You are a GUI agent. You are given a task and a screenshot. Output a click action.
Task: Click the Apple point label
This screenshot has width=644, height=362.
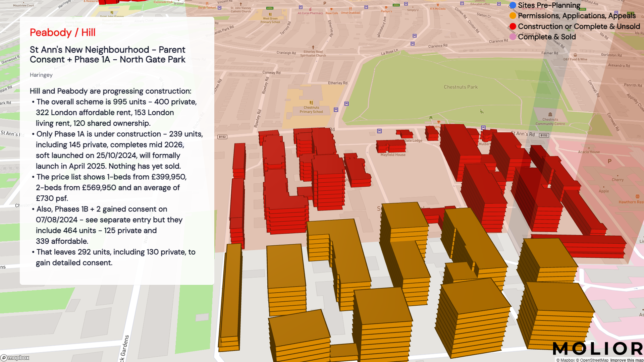[604, 191]
